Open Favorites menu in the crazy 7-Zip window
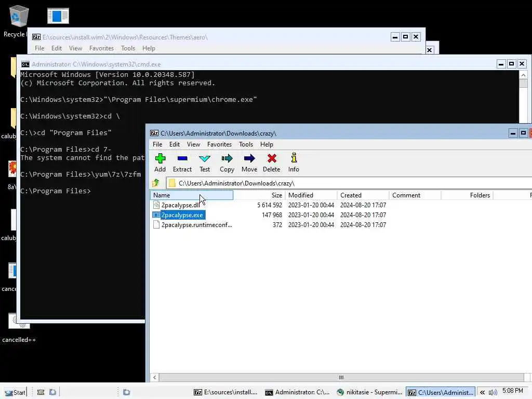Screen dimensions: 532x399 click(x=220, y=144)
